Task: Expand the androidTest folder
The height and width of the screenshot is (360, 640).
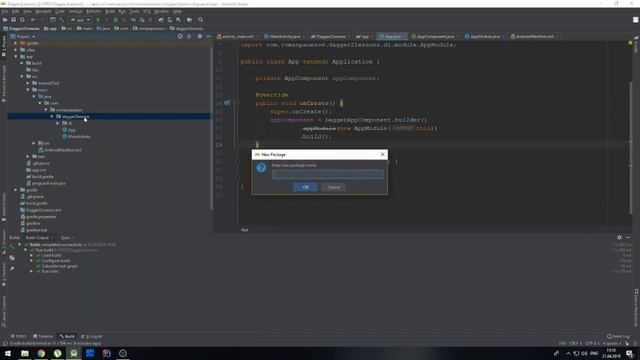Action: click(x=28, y=83)
